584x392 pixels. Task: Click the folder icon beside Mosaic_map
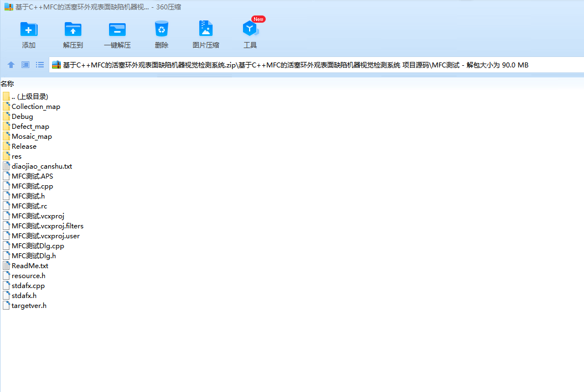tap(6, 136)
